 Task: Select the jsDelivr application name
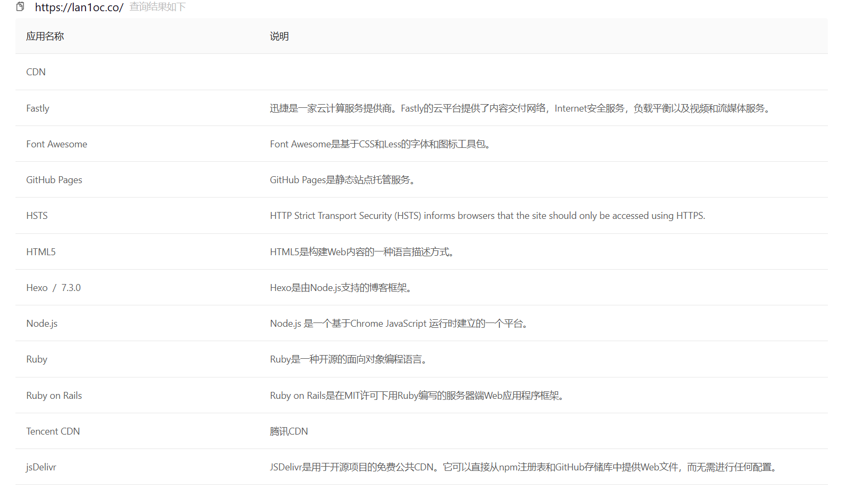(x=41, y=467)
